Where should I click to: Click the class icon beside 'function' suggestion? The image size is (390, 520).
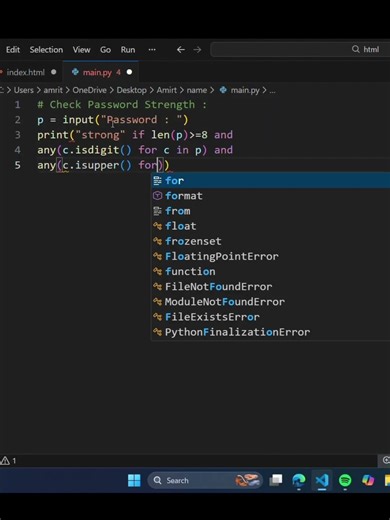pos(157,272)
